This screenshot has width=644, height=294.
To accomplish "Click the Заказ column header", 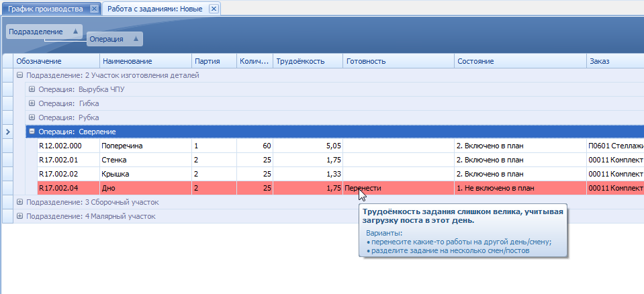I will coord(615,61).
